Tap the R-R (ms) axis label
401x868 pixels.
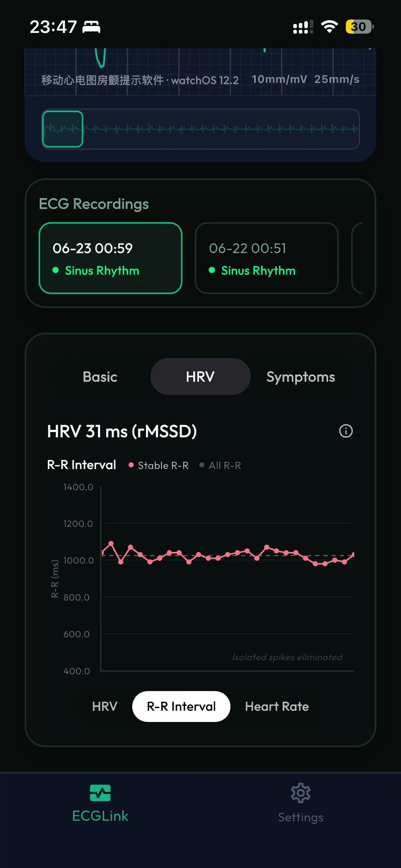(55, 578)
